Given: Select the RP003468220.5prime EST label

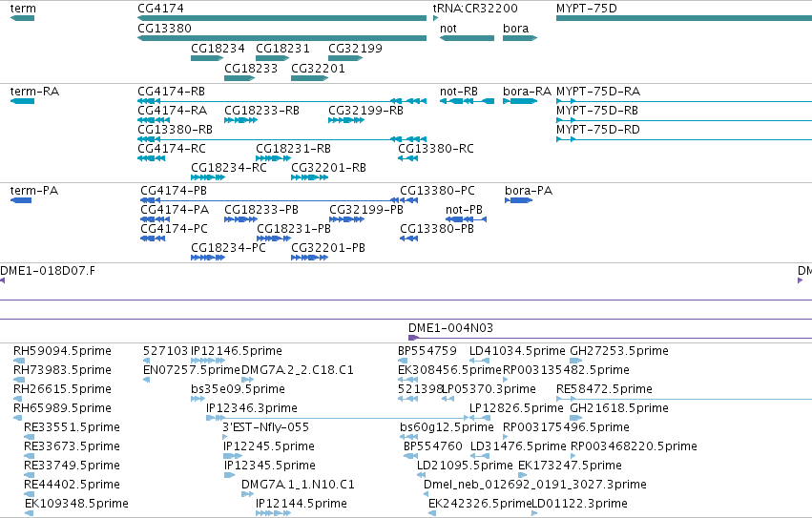Looking at the screenshot, I should tap(634, 446).
